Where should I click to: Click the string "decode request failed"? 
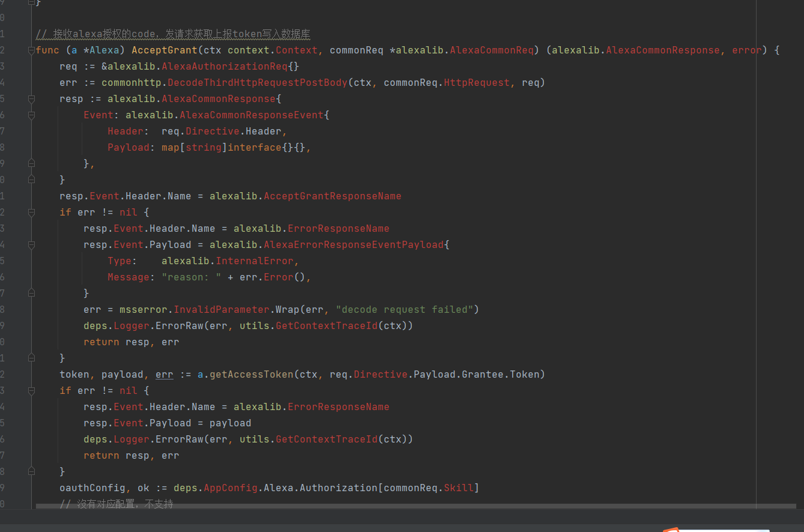405,310
